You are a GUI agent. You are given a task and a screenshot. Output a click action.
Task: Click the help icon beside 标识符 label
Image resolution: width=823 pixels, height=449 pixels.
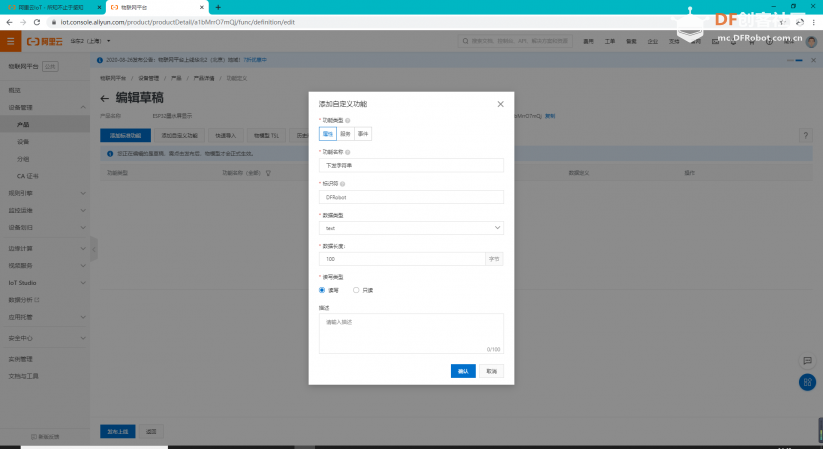tap(343, 184)
